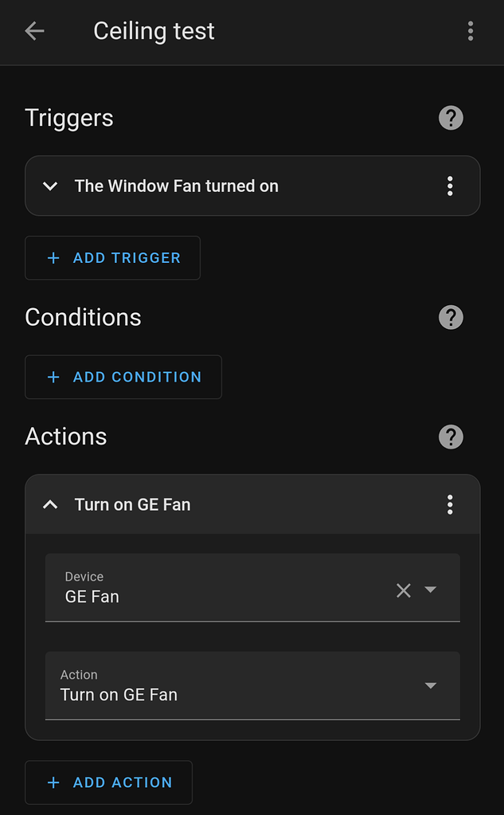Screen dimensions: 504x815
Task: Collapse the Turn on GE Fan action
Action: pos(50,504)
